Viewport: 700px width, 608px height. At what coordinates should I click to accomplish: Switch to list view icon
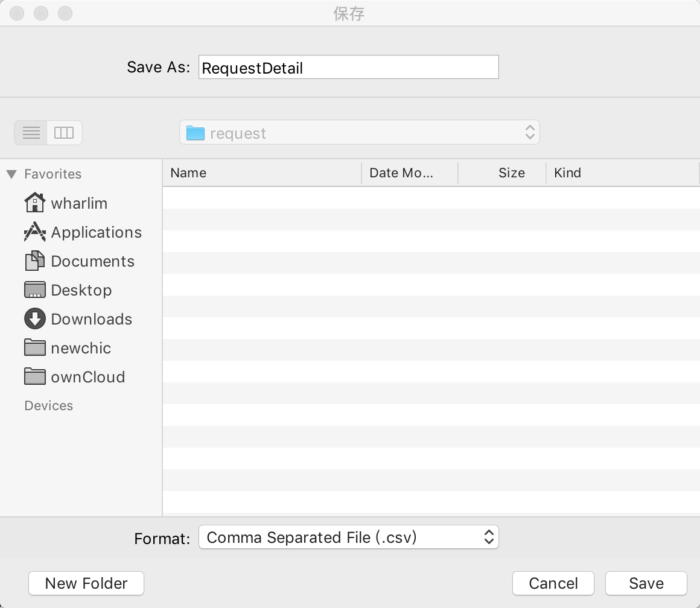pyautogui.click(x=31, y=133)
